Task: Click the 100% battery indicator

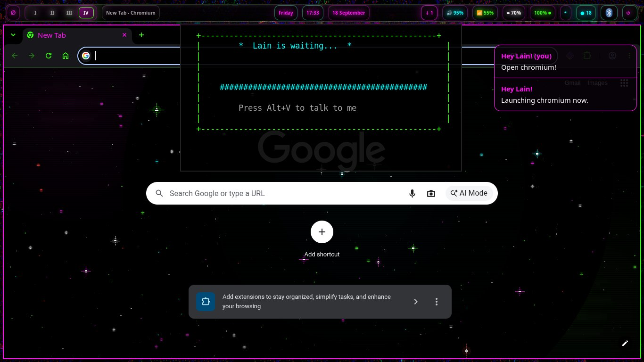Action: (x=543, y=13)
